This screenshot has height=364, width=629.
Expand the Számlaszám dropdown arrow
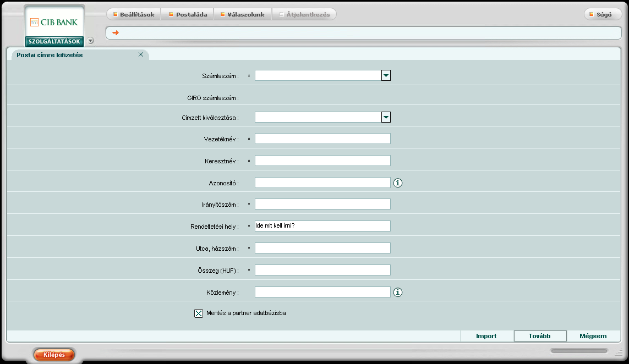pyautogui.click(x=386, y=75)
